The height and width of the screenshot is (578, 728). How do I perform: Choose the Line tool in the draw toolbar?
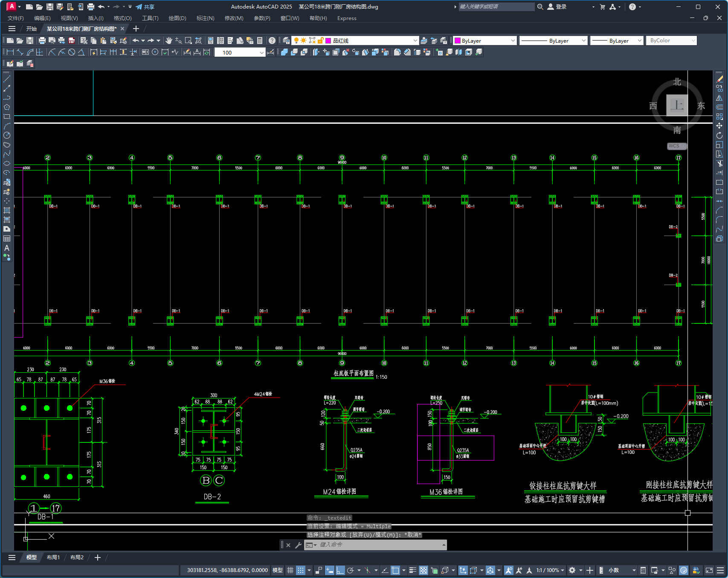tap(7, 79)
